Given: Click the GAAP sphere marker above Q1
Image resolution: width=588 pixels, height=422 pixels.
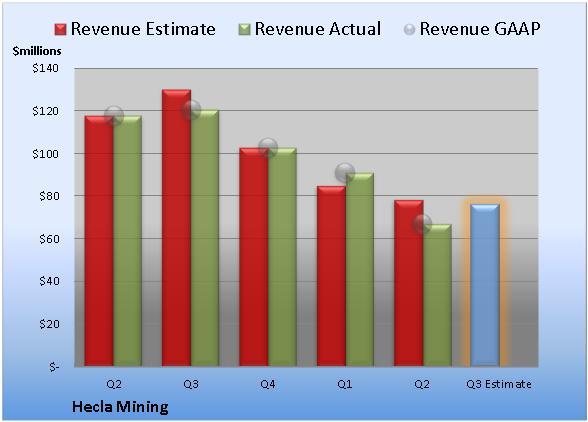Looking at the screenshot, I should point(345,173).
